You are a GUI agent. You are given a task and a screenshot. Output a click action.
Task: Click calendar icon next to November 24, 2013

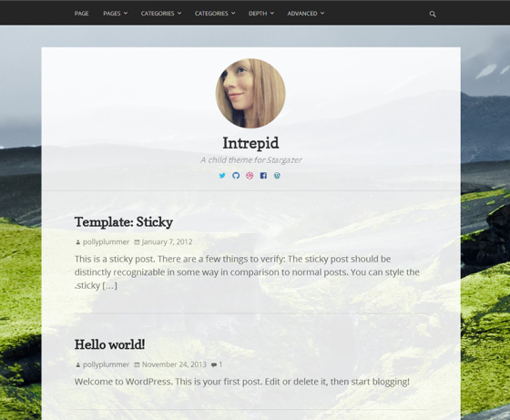tap(137, 364)
